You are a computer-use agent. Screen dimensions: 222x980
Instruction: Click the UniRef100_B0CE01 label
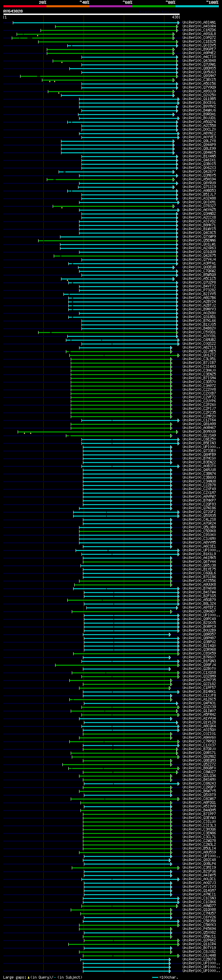click(199, 103)
